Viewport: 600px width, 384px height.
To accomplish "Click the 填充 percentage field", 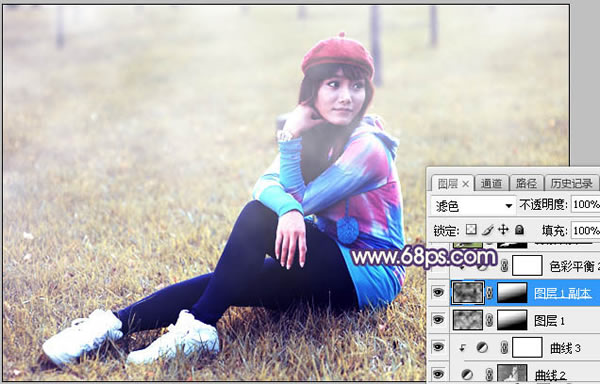I will click(x=585, y=230).
